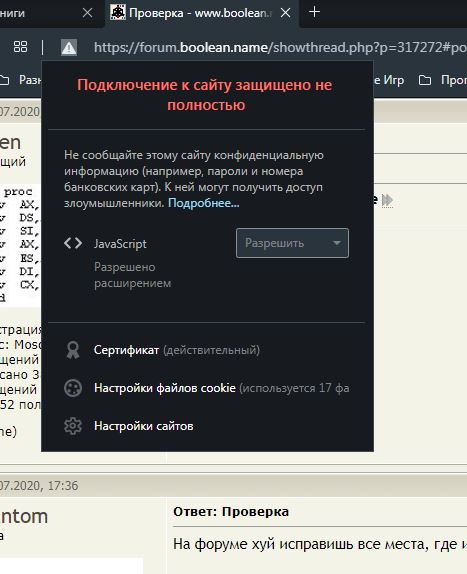Click the double arrow icon beside popup
This screenshot has height=574, width=467.
(x=387, y=200)
